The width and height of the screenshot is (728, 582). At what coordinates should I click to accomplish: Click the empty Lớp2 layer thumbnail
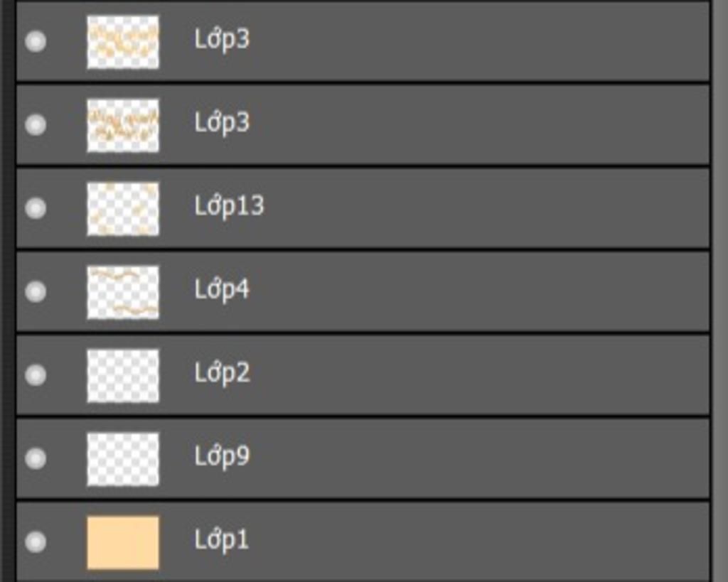(x=123, y=375)
